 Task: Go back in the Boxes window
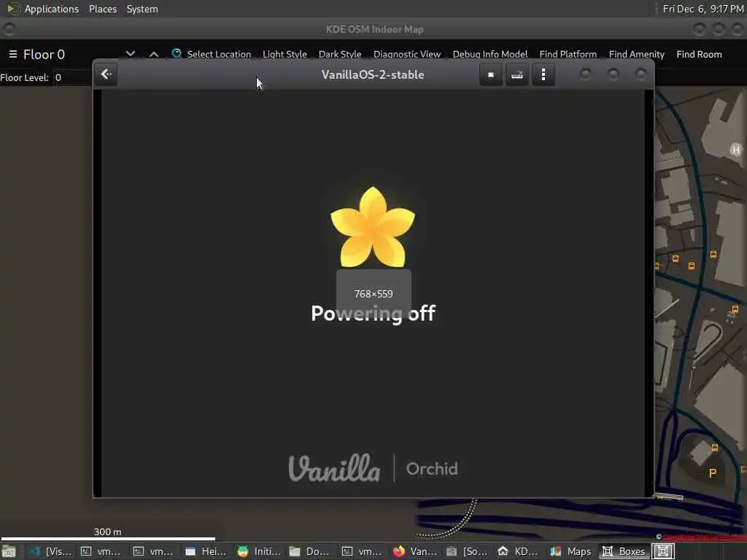(107, 74)
